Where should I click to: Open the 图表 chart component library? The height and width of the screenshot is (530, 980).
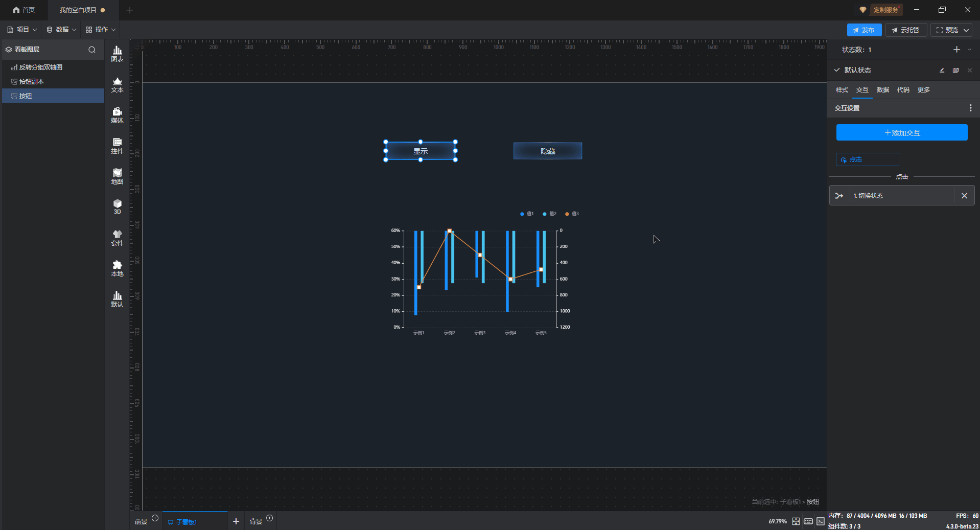click(x=117, y=54)
